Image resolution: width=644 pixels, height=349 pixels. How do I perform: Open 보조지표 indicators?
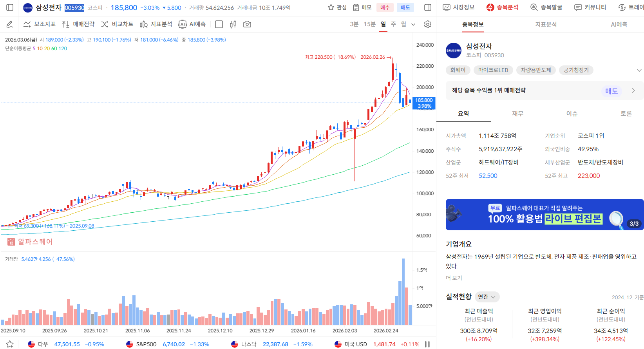point(40,24)
